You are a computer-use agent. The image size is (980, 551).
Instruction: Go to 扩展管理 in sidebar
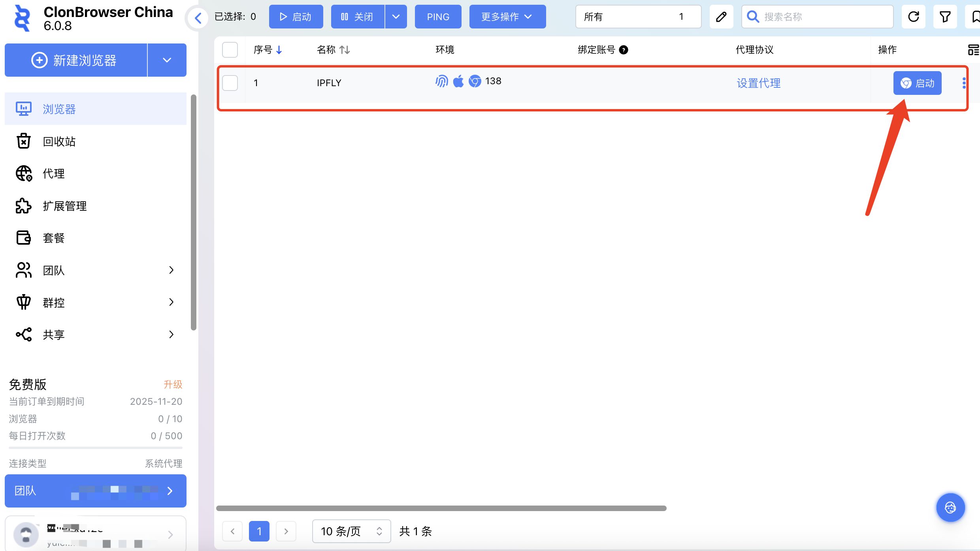click(x=65, y=206)
